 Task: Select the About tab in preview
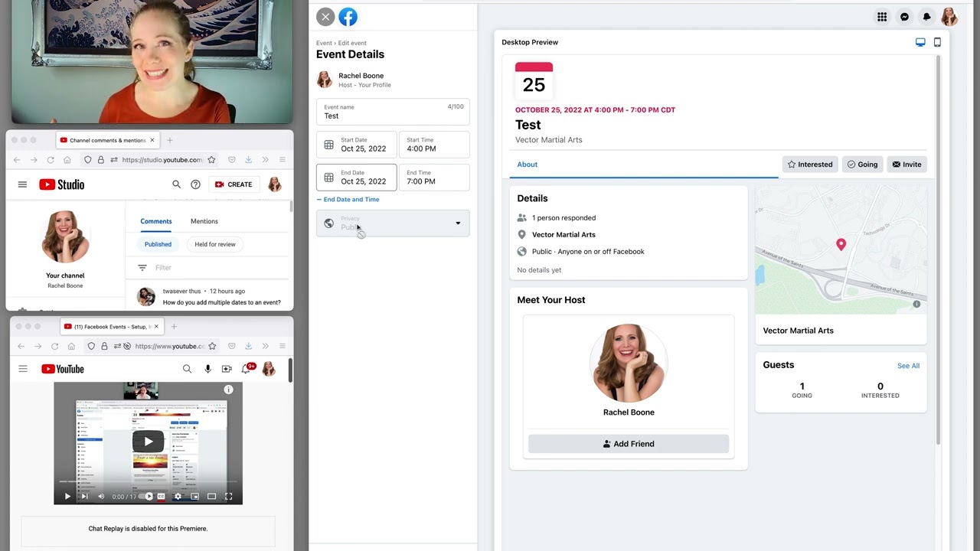[527, 165]
